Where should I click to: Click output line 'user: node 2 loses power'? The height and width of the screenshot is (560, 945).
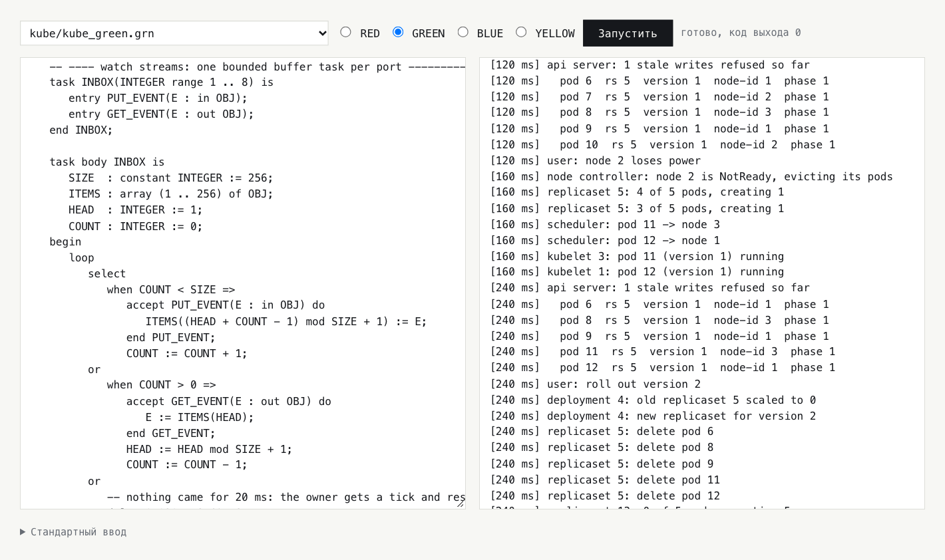pos(595,161)
